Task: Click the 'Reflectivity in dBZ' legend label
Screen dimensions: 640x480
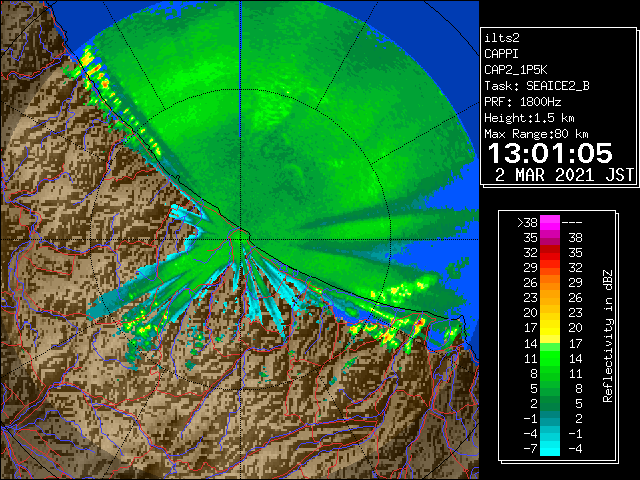Action: [608, 336]
